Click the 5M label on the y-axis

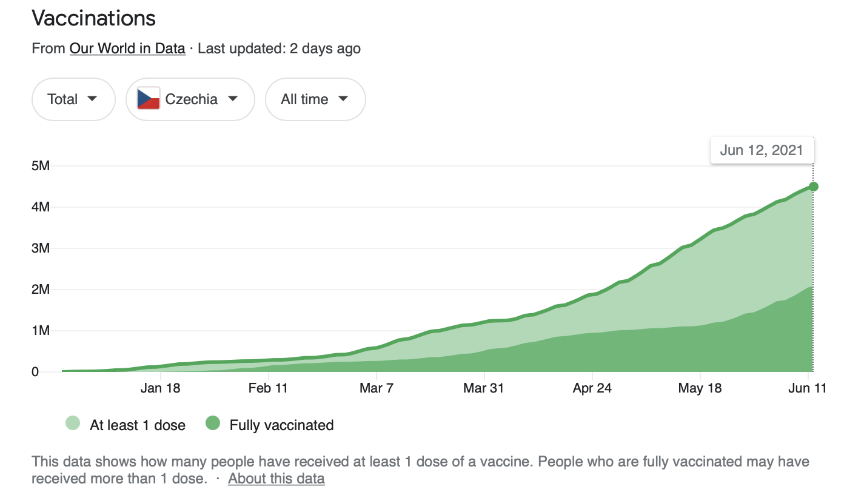point(40,166)
